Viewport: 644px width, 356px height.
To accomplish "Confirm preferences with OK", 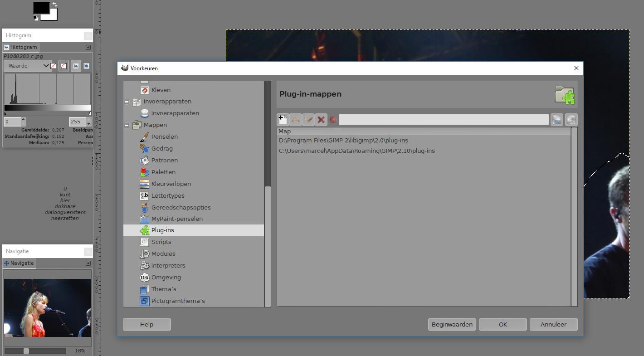I will pos(503,324).
